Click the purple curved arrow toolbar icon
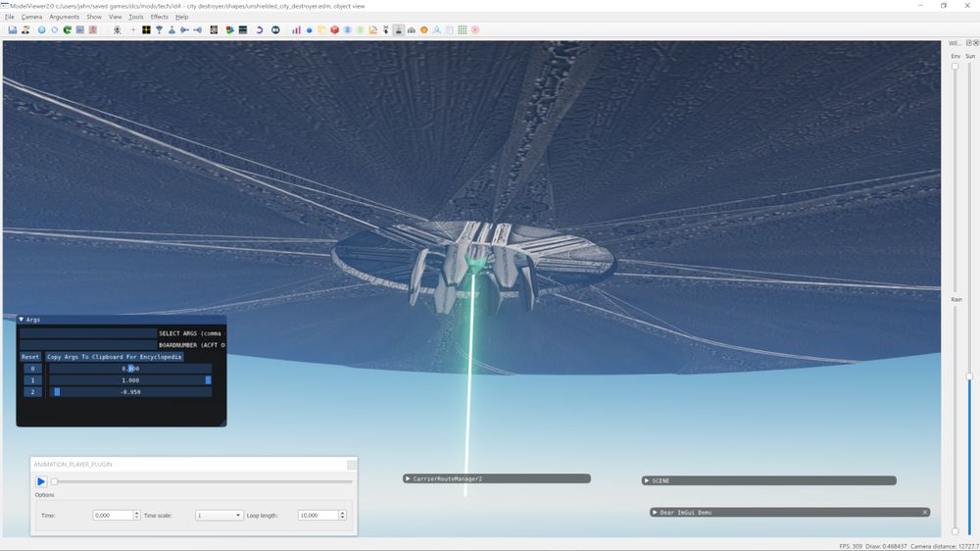This screenshot has height=551, width=980. tap(260, 30)
